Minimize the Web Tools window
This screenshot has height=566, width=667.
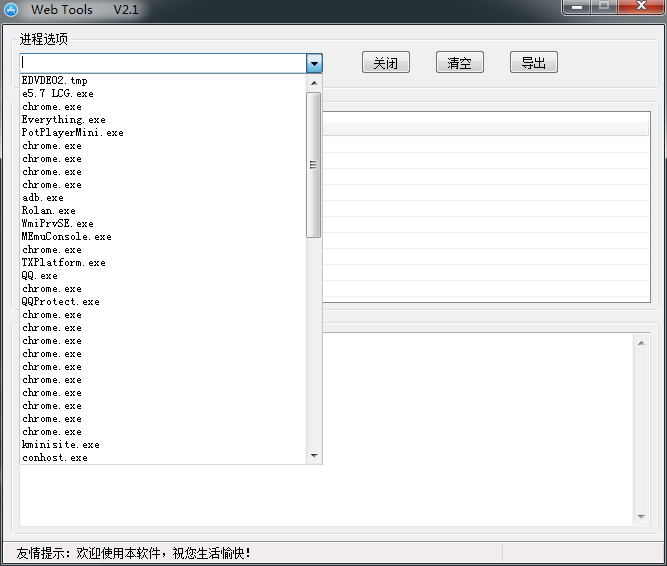[x=576, y=7]
